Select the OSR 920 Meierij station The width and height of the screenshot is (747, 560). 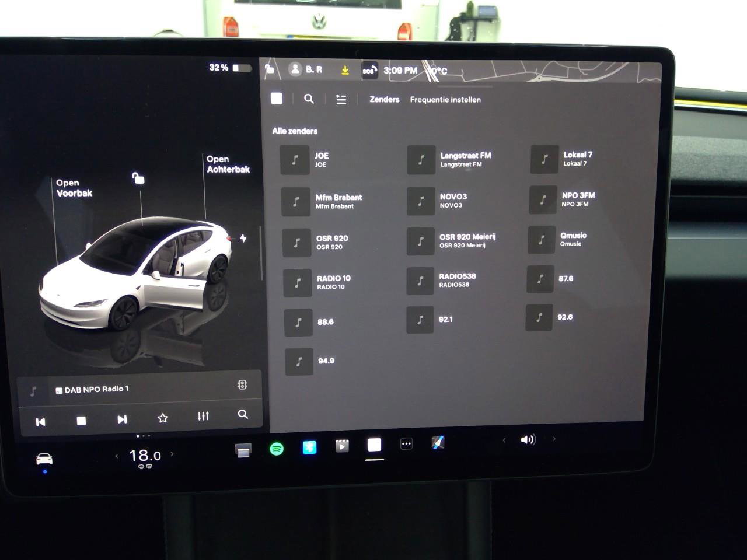[x=452, y=241]
